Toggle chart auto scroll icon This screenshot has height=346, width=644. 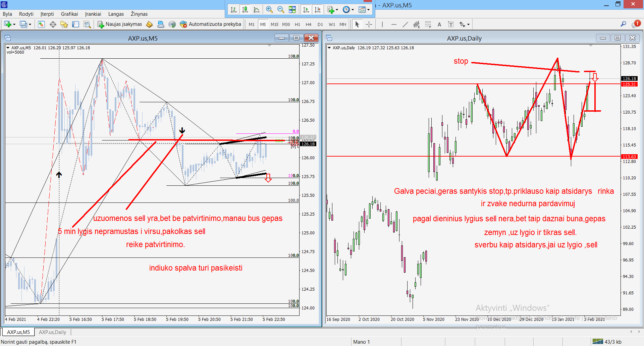[x=306, y=10]
